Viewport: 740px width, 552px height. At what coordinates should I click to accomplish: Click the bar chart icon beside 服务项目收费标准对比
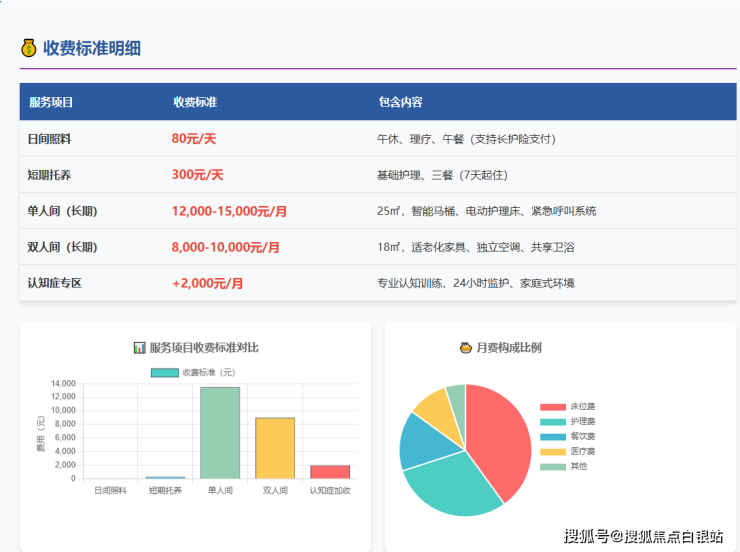click(x=139, y=347)
